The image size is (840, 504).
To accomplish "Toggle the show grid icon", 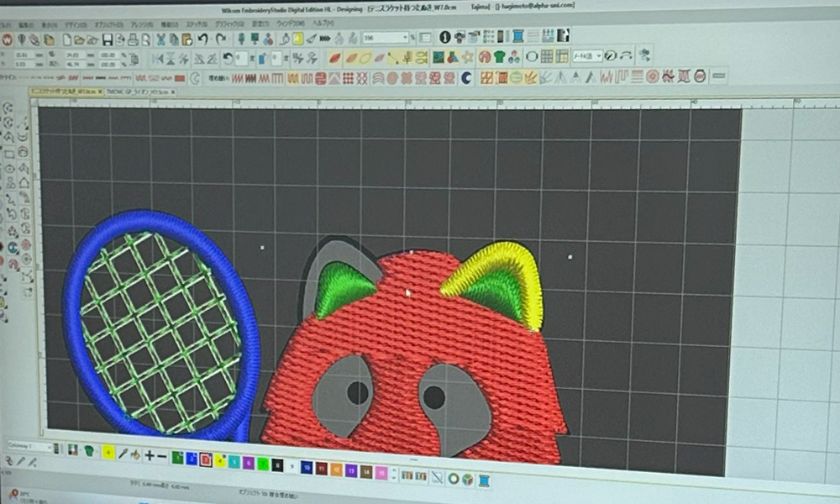I will [x=547, y=56].
